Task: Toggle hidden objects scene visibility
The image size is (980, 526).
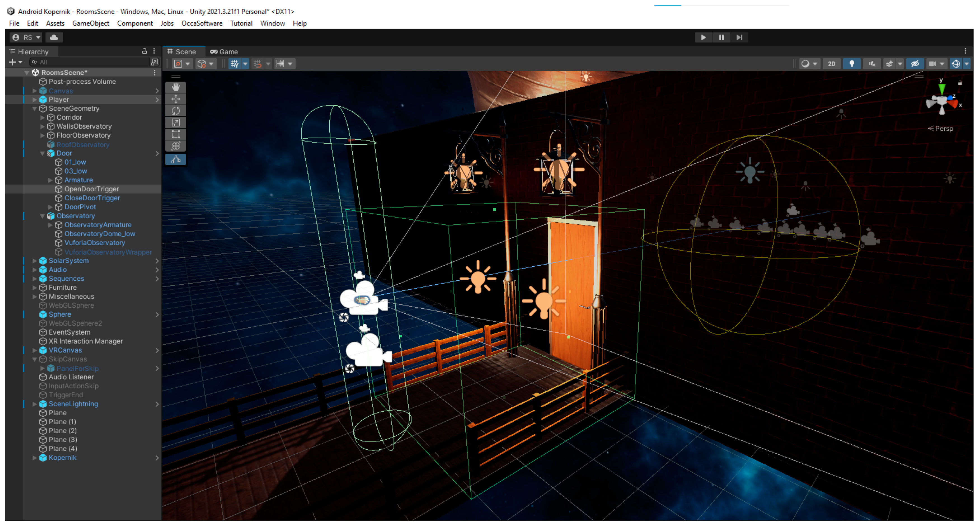Action: 915,64
